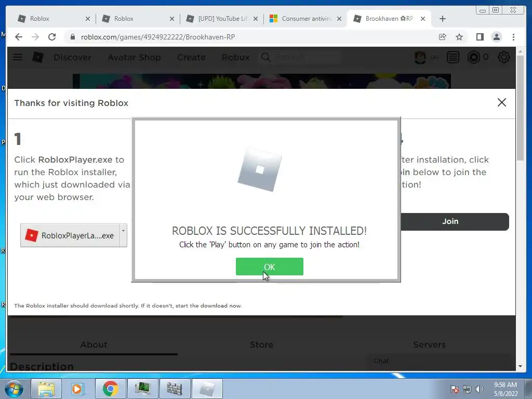Click the padlock site info icon
Image resolution: width=532 pixels, height=399 pixels.
[72, 37]
